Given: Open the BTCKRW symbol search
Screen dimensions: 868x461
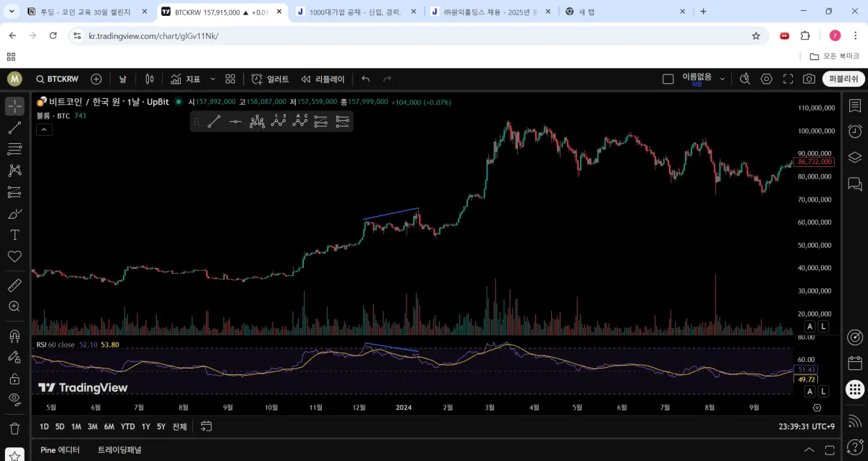Looking at the screenshot, I should tap(57, 79).
